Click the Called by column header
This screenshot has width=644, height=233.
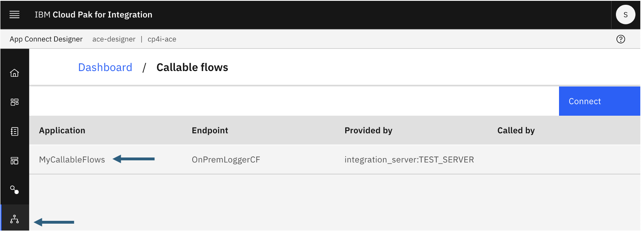pos(516,130)
